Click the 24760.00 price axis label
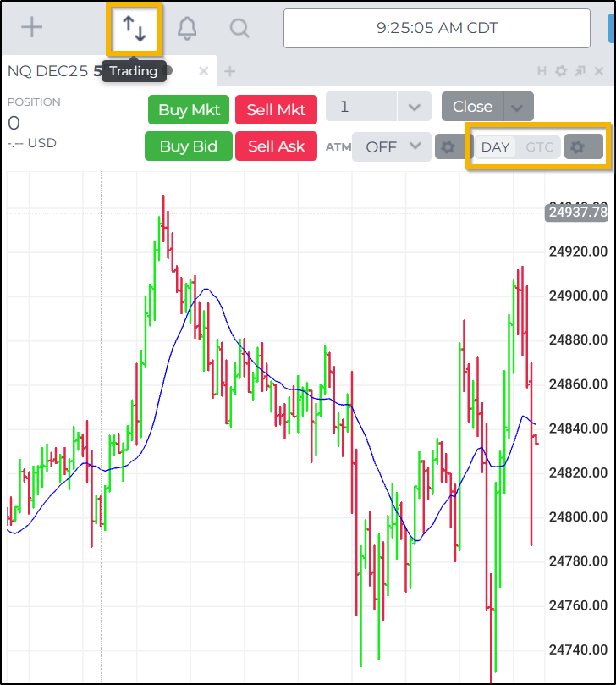616x685 pixels. coord(578,605)
